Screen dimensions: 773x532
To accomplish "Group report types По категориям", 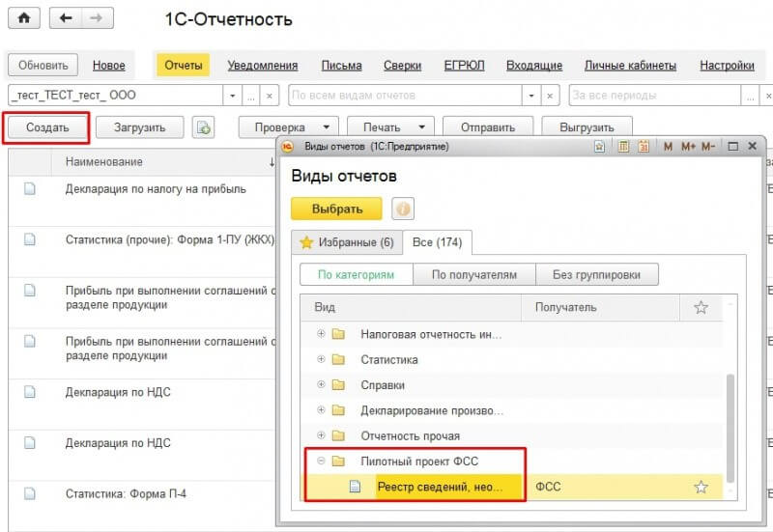I will (356, 275).
